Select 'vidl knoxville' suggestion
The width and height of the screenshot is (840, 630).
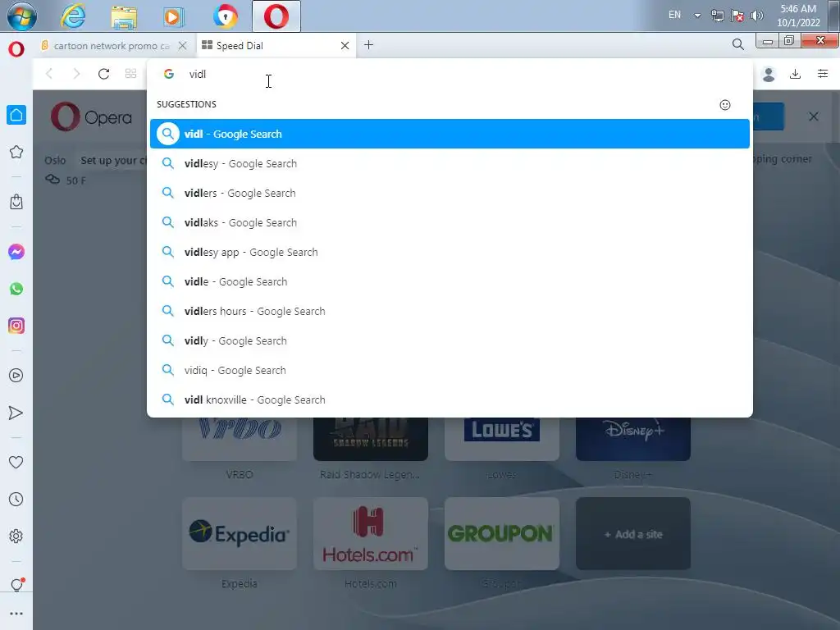pos(450,399)
